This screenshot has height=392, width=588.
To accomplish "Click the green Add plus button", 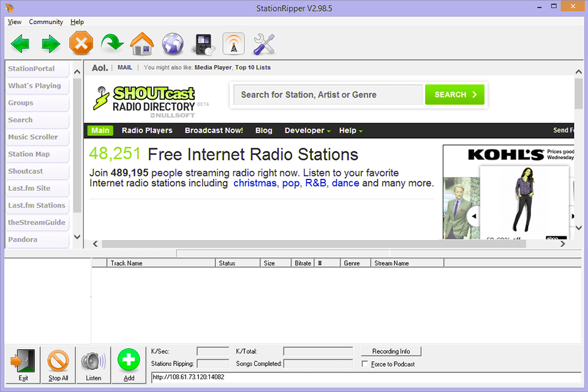I will pyautogui.click(x=129, y=365).
